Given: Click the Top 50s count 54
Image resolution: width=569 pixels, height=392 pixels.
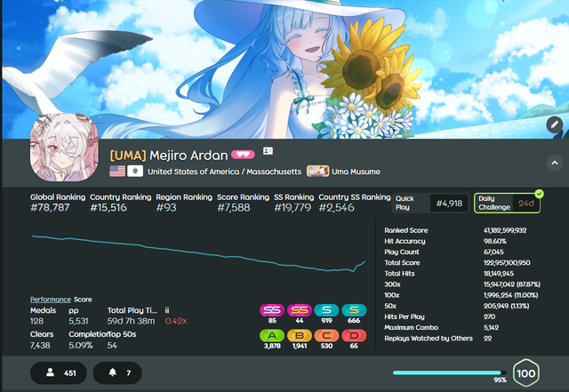Looking at the screenshot, I should [x=112, y=345].
